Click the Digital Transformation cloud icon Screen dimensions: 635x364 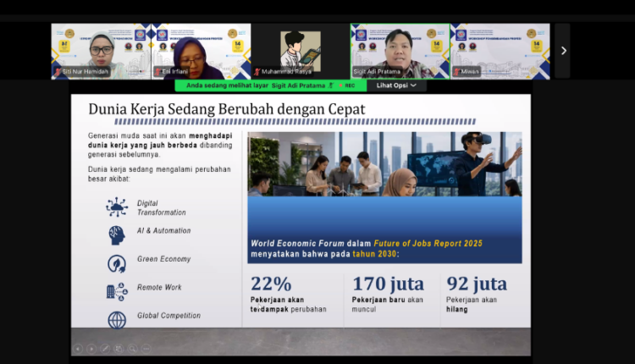117,207
